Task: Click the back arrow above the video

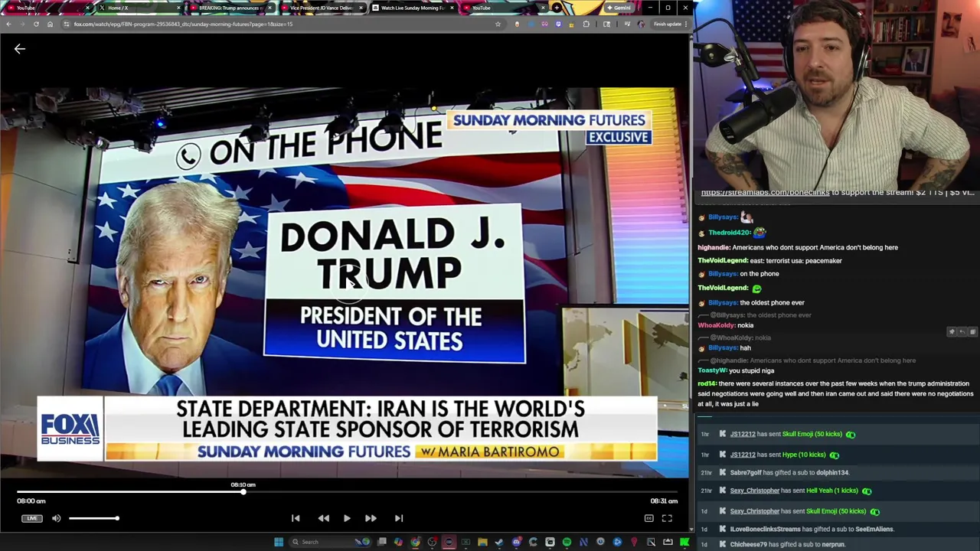Action: point(20,49)
